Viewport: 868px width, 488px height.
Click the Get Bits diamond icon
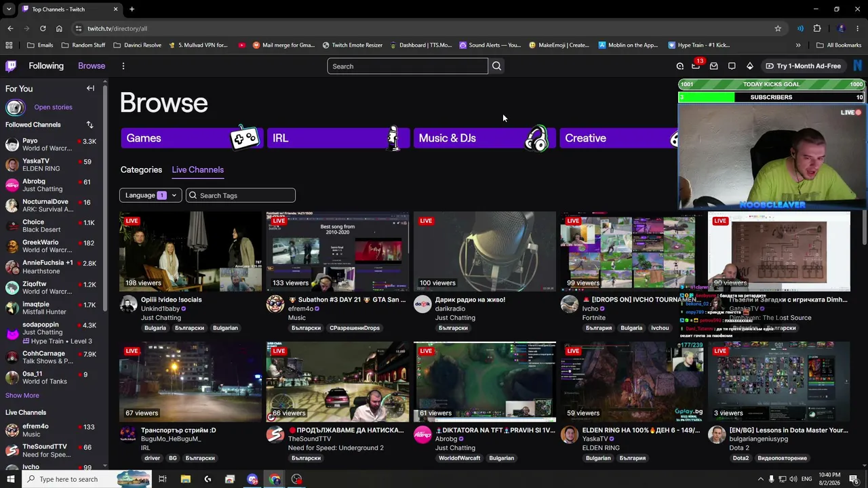tap(749, 66)
